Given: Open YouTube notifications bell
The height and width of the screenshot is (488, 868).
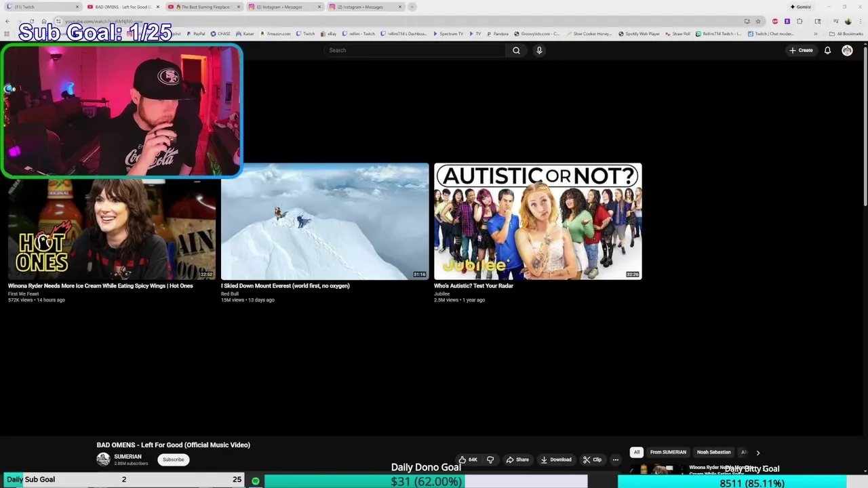Looking at the screenshot, I should click(827, 50).
